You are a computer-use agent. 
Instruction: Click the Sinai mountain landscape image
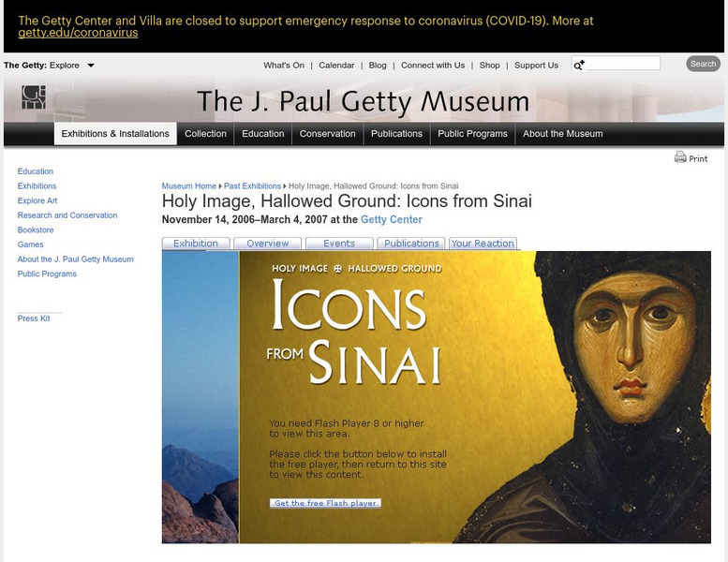click(201, 397)
